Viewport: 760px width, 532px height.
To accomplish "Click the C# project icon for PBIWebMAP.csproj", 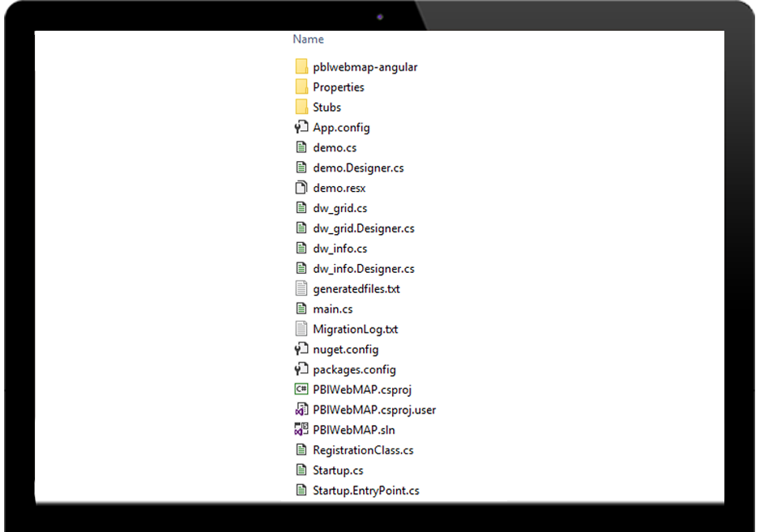I will point(301,389).
